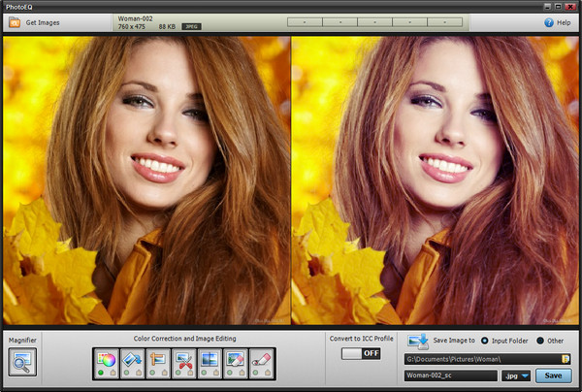The width and height of the screenshot is (582, 392).
Task: Browse output folder with folder icon
Action: tap(564, 358)
